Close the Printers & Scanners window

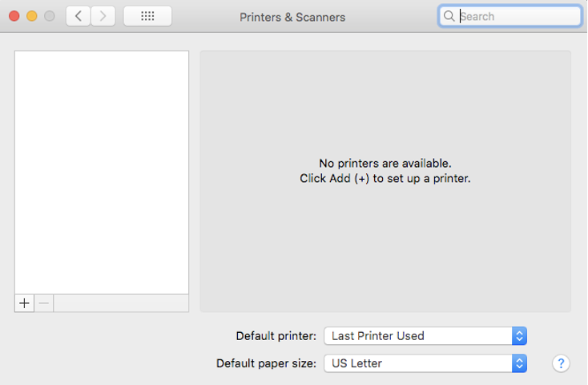click(14, 16)
